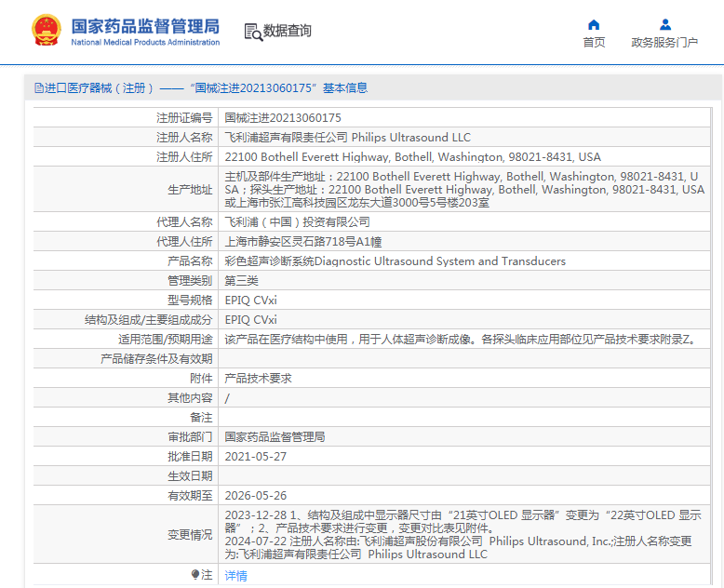Click the national emblem logo icon

pos(45,31)
